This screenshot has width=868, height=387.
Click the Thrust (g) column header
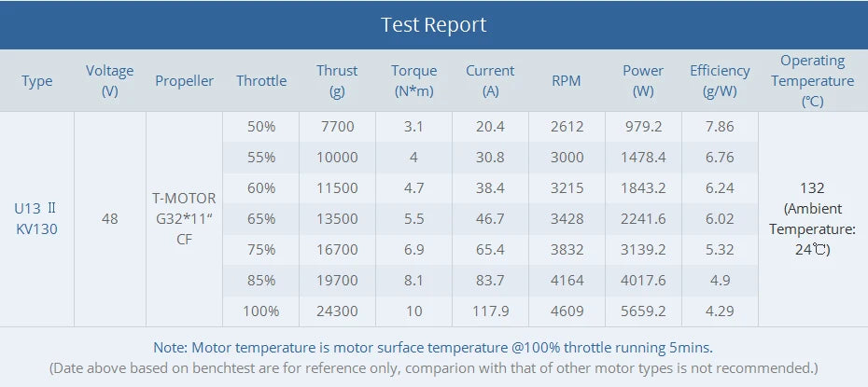pyautogui.click(x=337, y=80)
